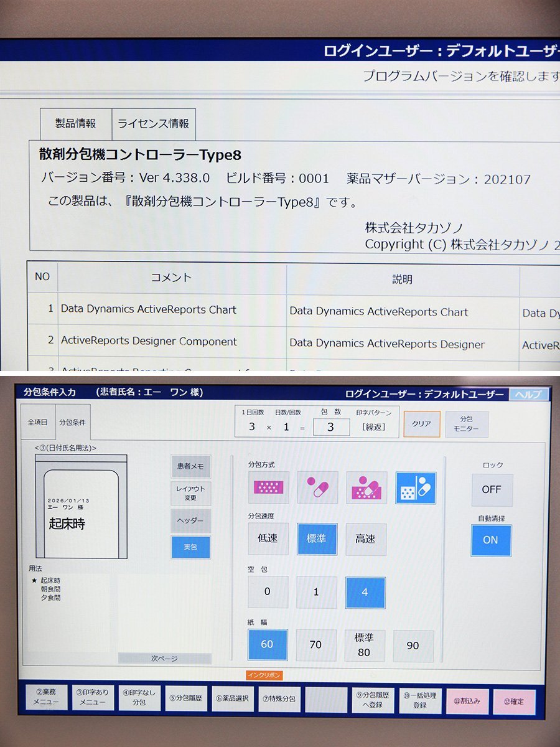Image resolution: width=560 pixels, height=747 pixels.
Task: Click the print pattern value [繰返]
Action: click(x=373, y=427)
